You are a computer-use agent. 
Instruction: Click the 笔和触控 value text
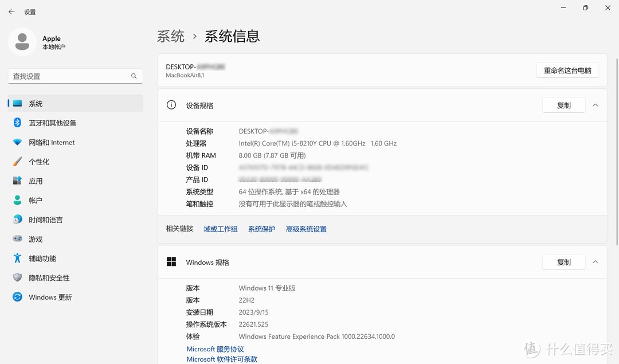tap(292, 204)
